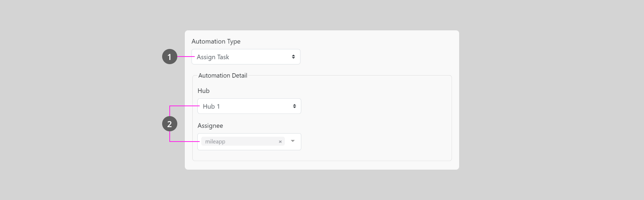The image size is (644, 200).
Task: Click the Assignee field label
Action: (x=210, y=126)
